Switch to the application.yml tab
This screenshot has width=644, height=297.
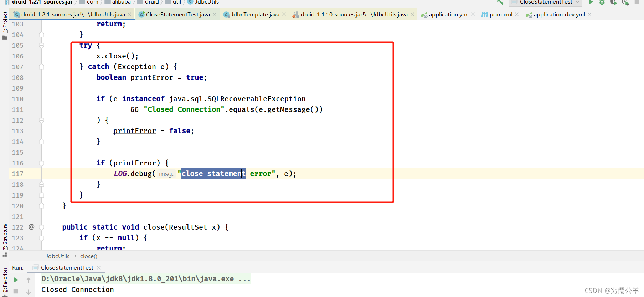[x=448, y=14]
